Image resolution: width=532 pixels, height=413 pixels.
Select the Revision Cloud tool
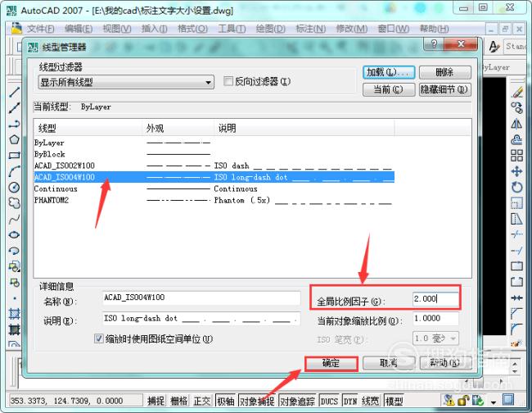(x=14, y=203)
